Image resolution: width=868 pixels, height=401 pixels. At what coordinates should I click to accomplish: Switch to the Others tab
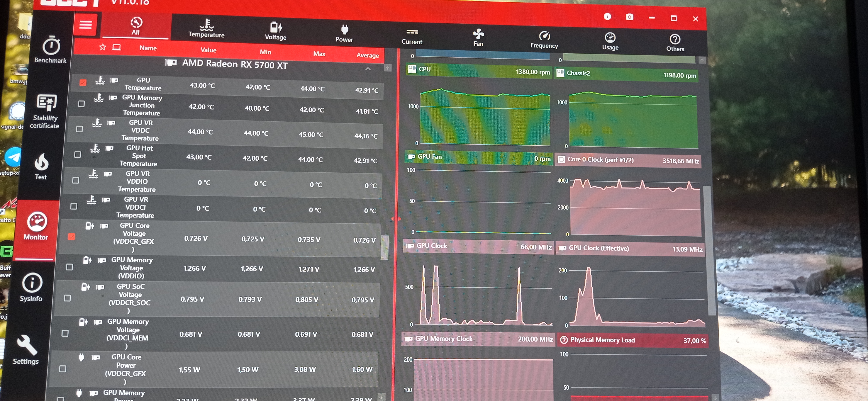675,43
